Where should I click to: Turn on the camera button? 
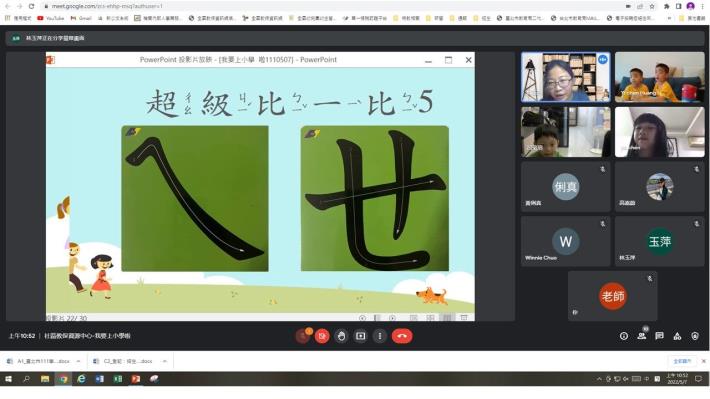tap(322, 336)
